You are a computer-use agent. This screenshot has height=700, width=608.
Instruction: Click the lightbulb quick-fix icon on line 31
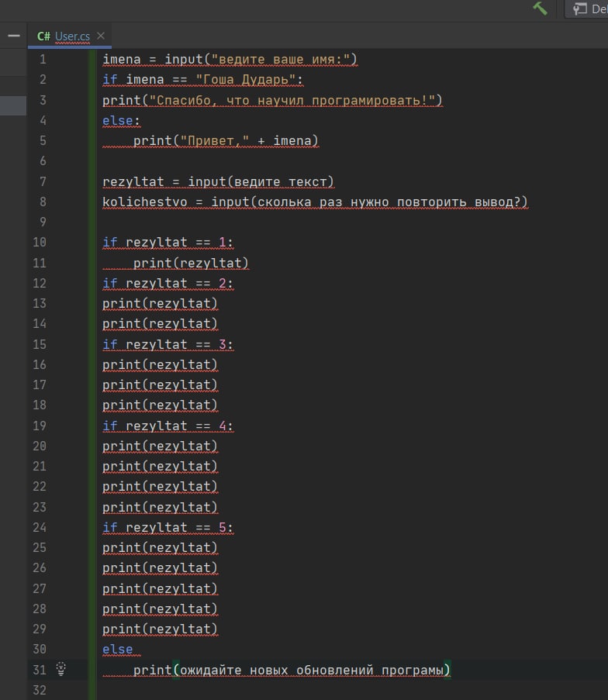pyautogui.click(x=61, y=669)
